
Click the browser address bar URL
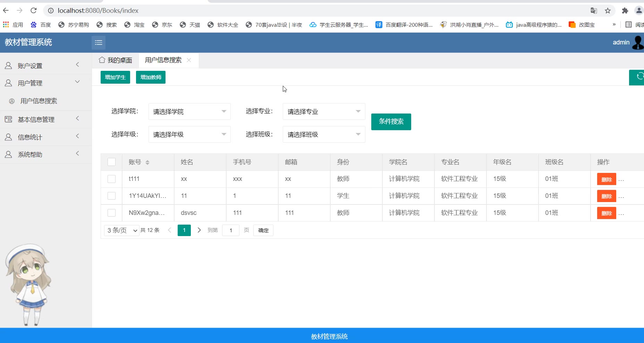coord(98,11)
